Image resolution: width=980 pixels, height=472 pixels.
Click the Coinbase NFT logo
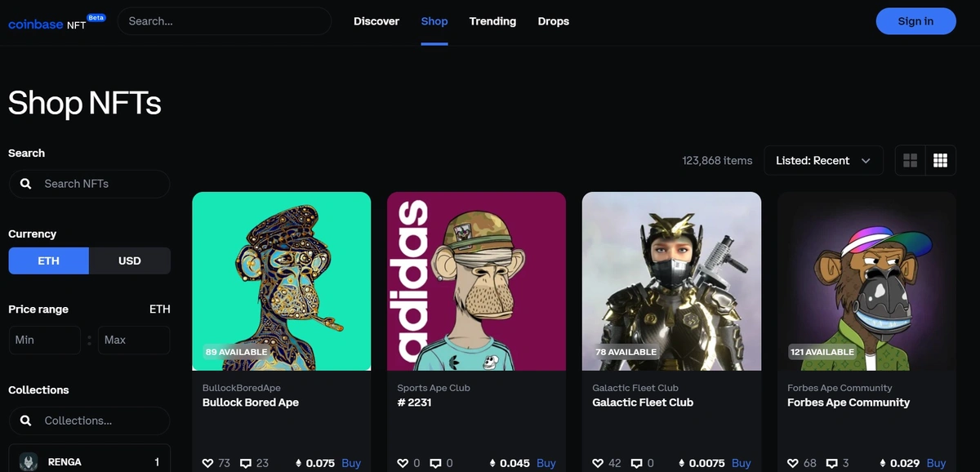pyautogui.click(x=56, y=22)
